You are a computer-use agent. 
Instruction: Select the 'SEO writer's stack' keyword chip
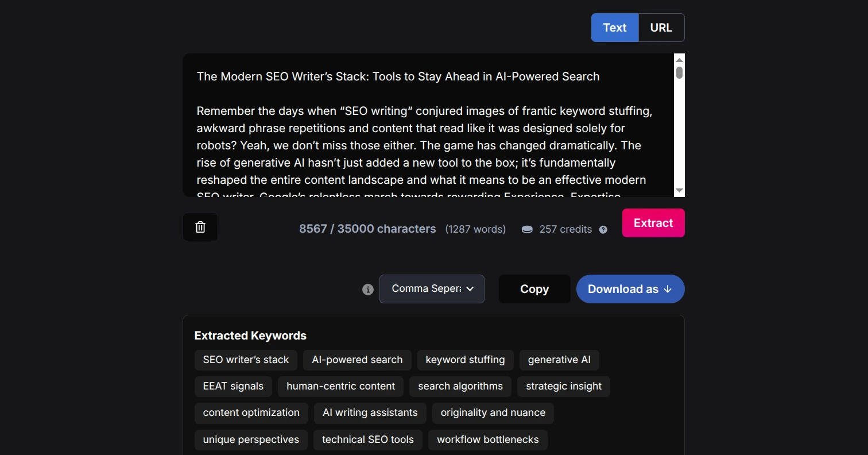pos(246,360)
